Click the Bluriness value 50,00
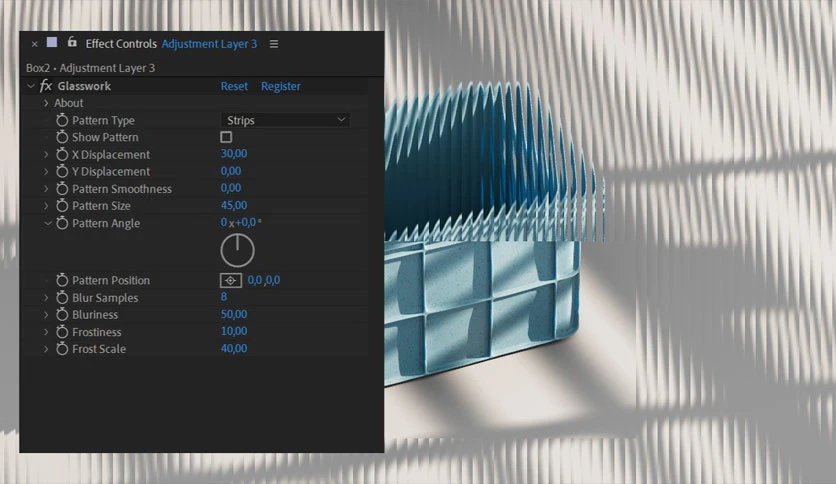836x484 pixels. [234, 314]
